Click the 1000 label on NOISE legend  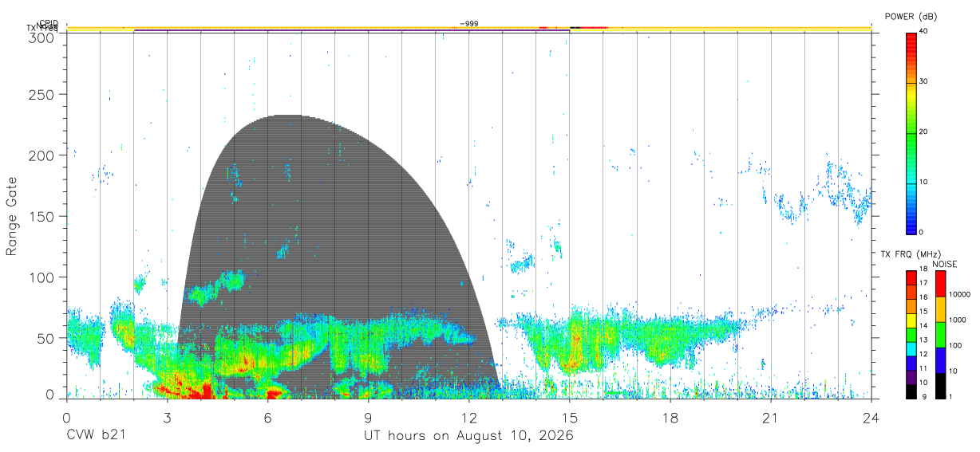click(957, 320)
